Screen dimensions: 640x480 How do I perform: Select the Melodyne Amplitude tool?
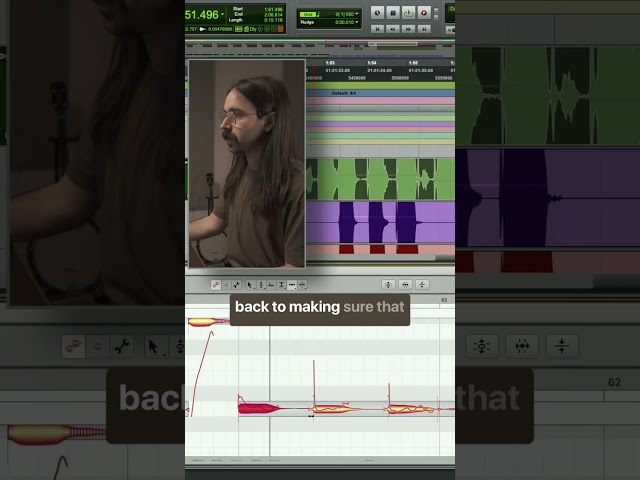click(282, 285)
